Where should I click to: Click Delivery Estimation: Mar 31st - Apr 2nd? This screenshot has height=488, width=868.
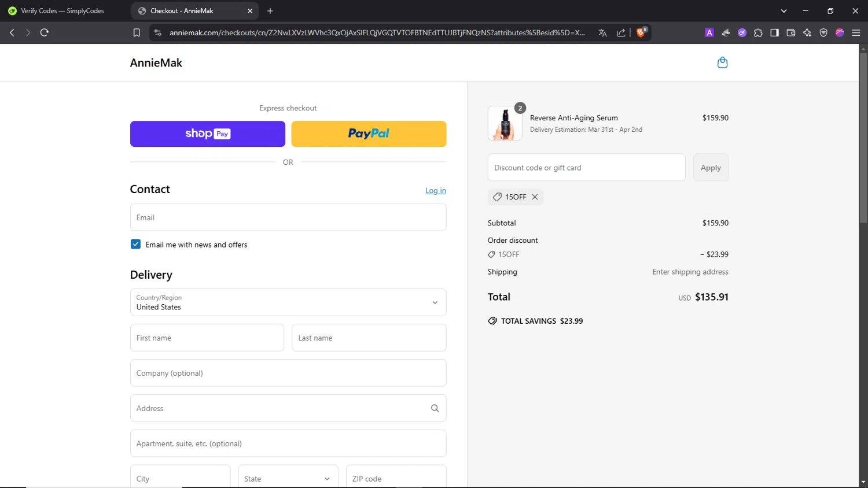click(x=586, y=130)
